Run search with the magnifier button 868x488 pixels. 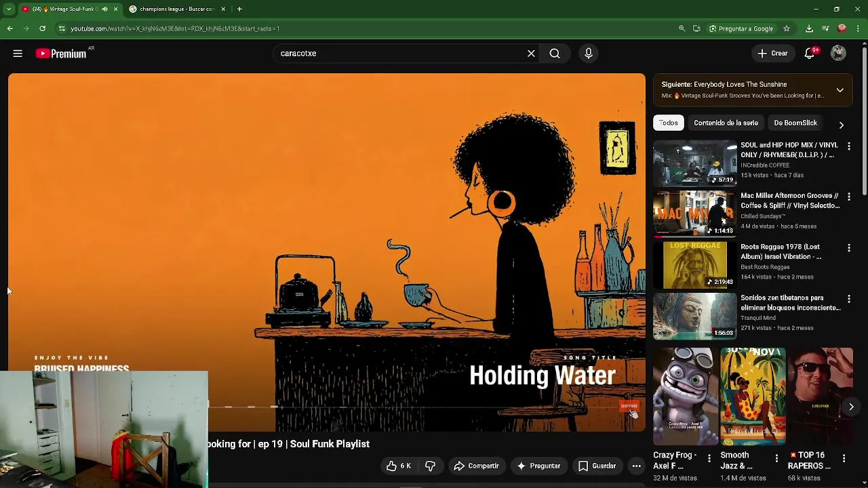(555, 54)
